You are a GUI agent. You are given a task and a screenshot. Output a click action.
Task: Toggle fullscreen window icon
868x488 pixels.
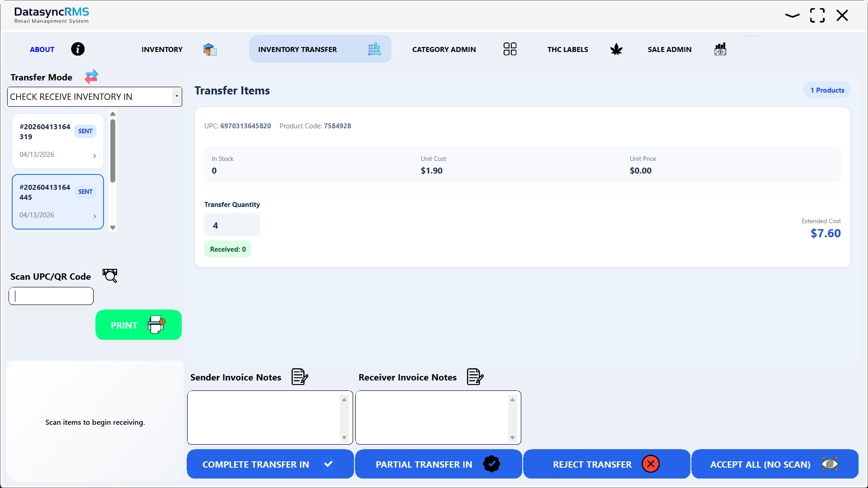817,15
